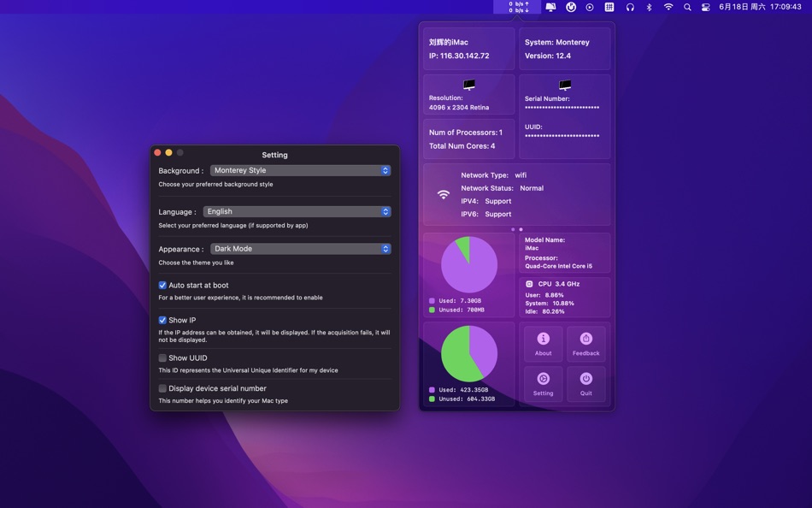
Task: Click the IP: 116.30.142.72 text
Action: [x=459, y=56]
